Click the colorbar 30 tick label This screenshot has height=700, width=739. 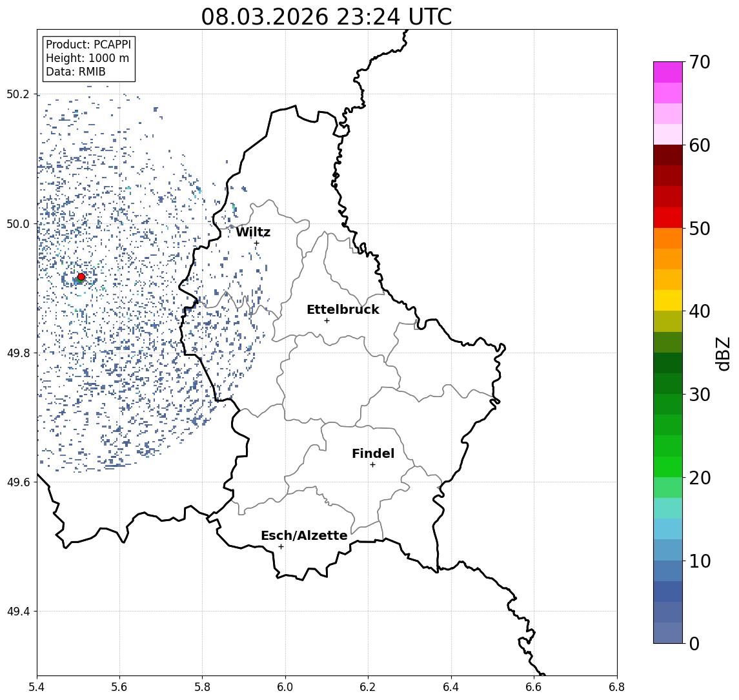point(700,395)
